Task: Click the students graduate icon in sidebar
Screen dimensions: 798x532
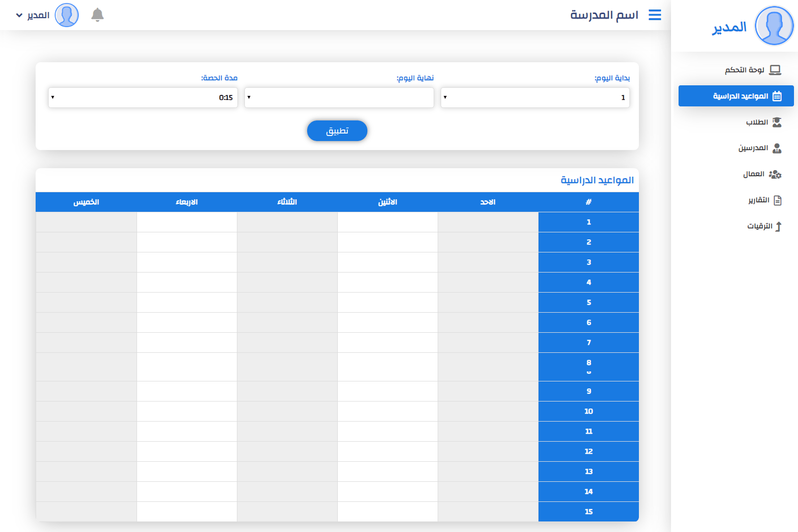Action: (x=777, y=122)
